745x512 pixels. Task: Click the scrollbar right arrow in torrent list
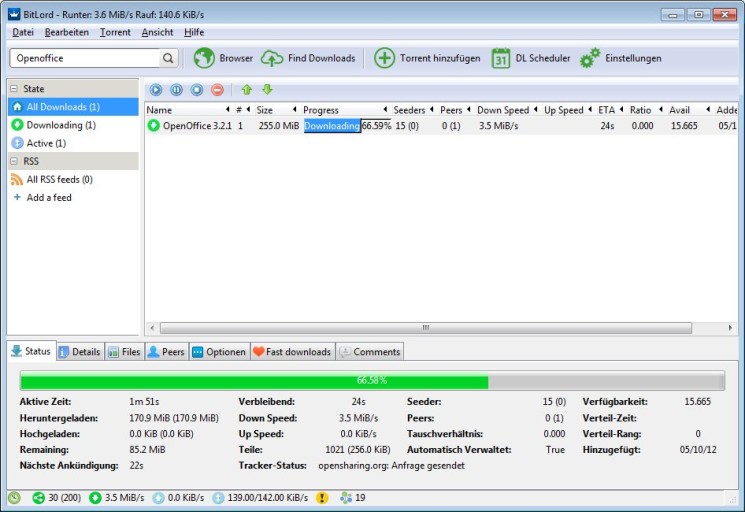coord(730,328)
